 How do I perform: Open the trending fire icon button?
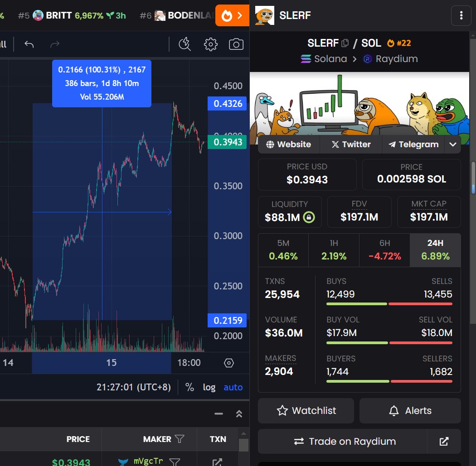(232, 15)
